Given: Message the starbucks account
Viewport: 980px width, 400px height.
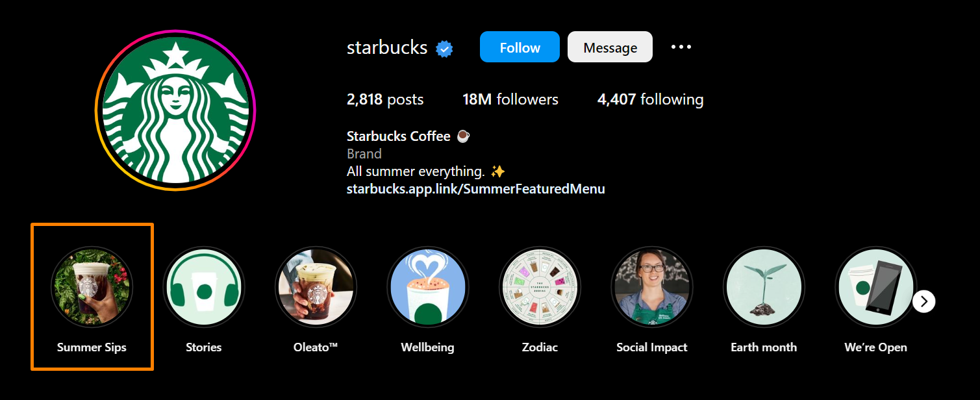Looking at the screenshot, I should point(609,47).
